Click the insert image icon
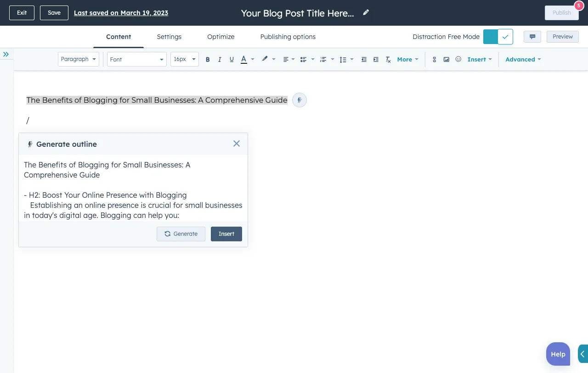 coord(446,60)
